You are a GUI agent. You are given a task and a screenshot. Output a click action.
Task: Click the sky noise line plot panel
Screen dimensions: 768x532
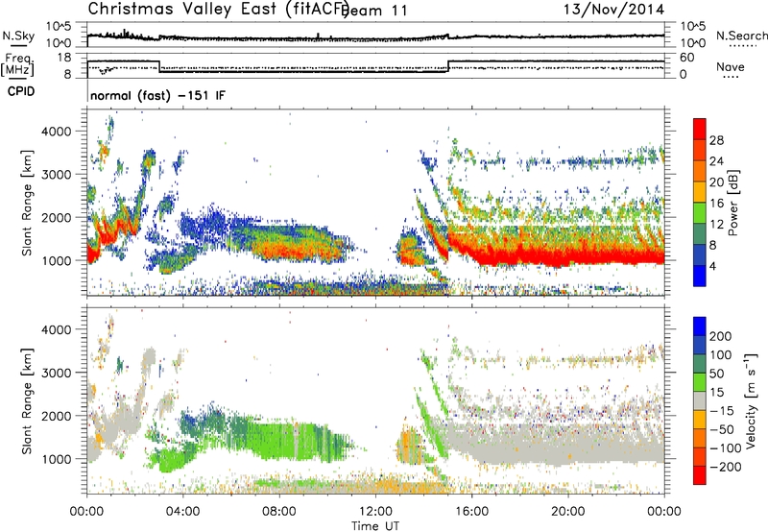375,35
